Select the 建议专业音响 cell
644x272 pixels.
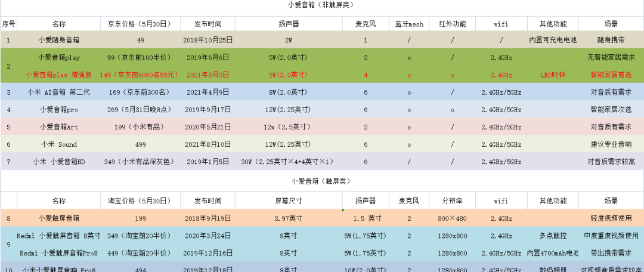point(611,144)
